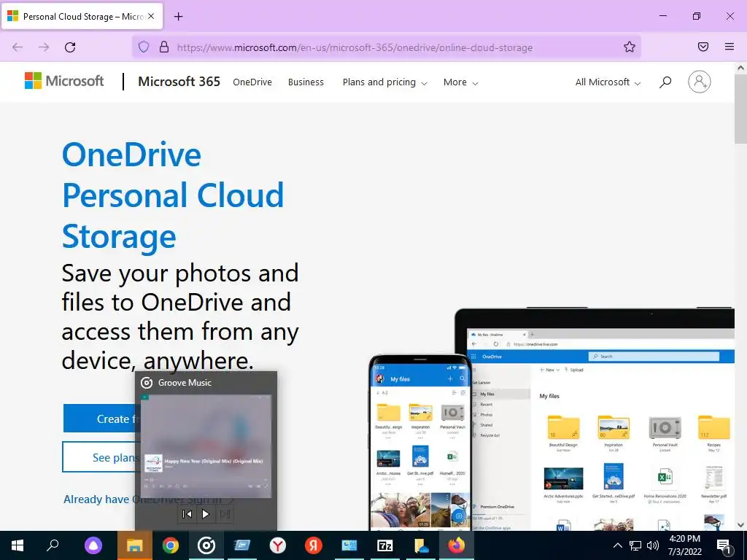Click the red Yandex Я taskbar icon
The width and height of the screenshot is (747, 560).
(314, 545)
